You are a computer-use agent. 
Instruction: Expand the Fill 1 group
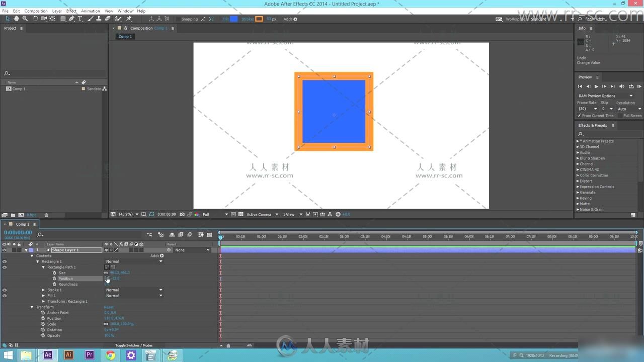43,296
